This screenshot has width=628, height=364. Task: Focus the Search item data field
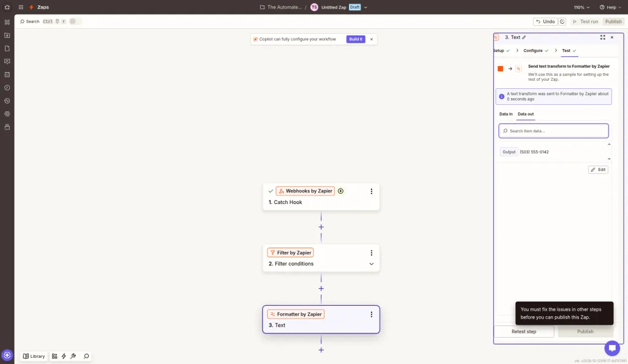(x=554, y=131)
